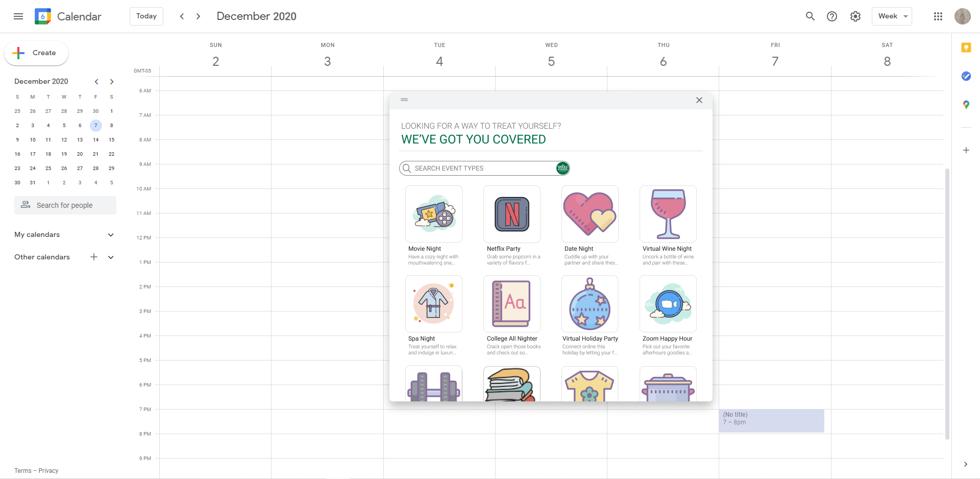Open the main menu hamburger icon
The height and width of the screenshot is (479, 980).
coord(18,16)
